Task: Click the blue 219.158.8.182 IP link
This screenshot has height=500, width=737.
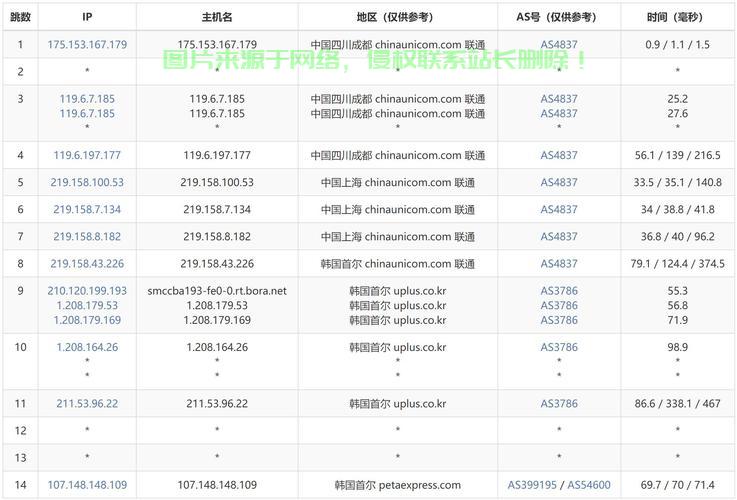Action: tap(87, 237)
